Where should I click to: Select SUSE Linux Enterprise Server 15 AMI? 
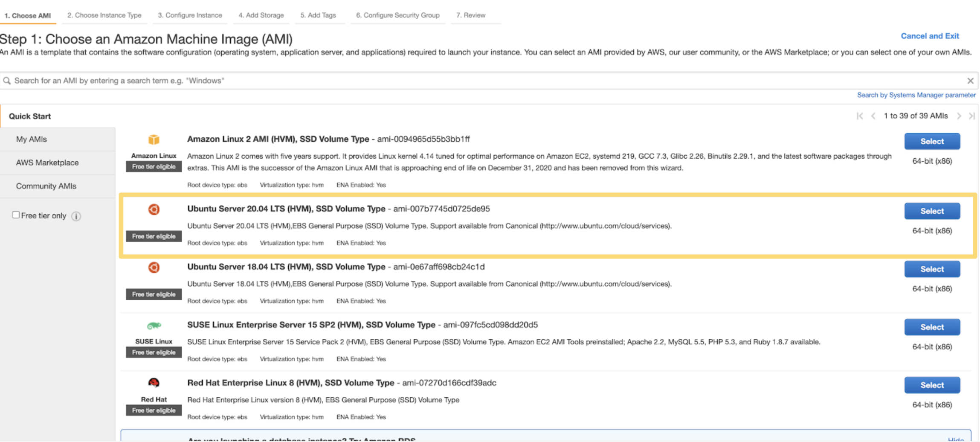coord(932,327)
